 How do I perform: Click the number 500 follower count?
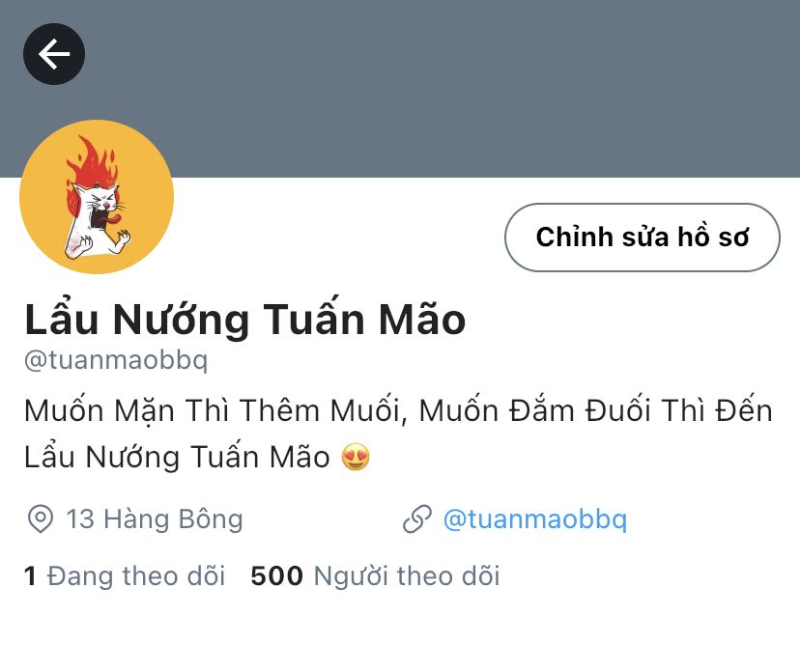pos(277,576)
